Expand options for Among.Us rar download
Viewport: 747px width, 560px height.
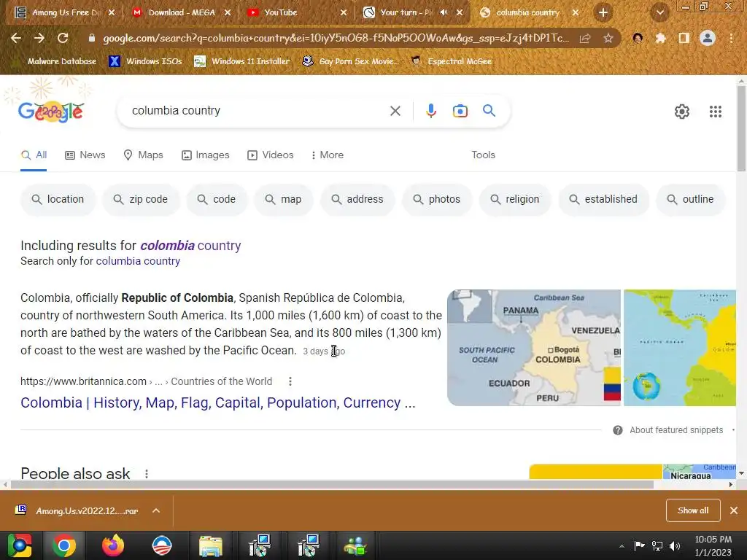156,511
